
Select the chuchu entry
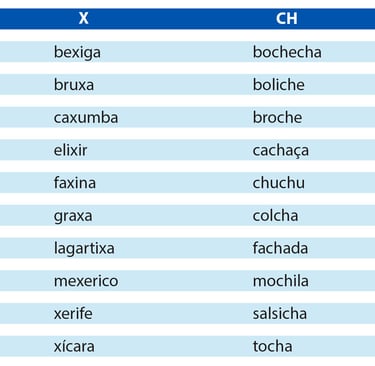pos(279,183)
